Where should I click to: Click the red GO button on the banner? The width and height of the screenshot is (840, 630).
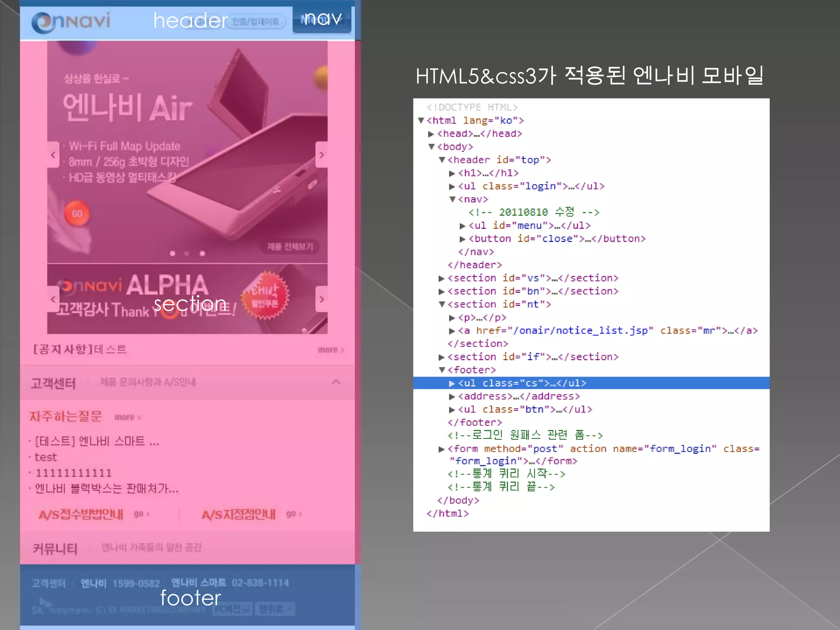pos(77,214)
